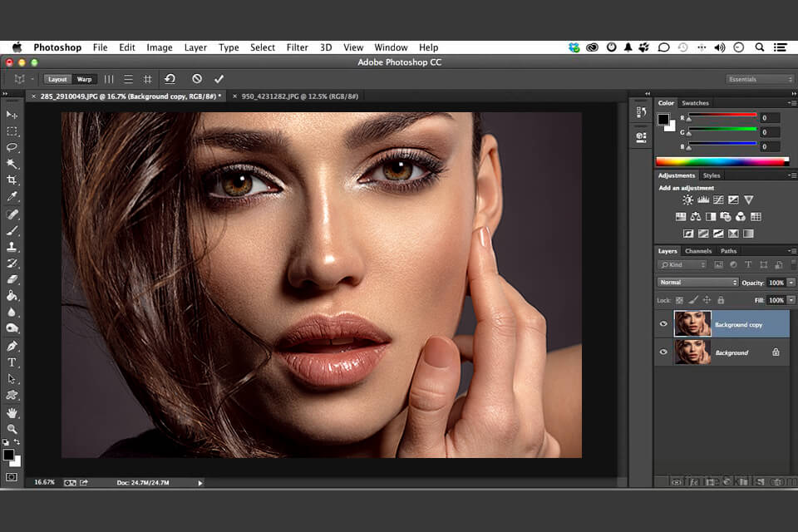Open the Essentials workspace dropdown
This screenshot has height=532, width=798.
coord(760,79)
